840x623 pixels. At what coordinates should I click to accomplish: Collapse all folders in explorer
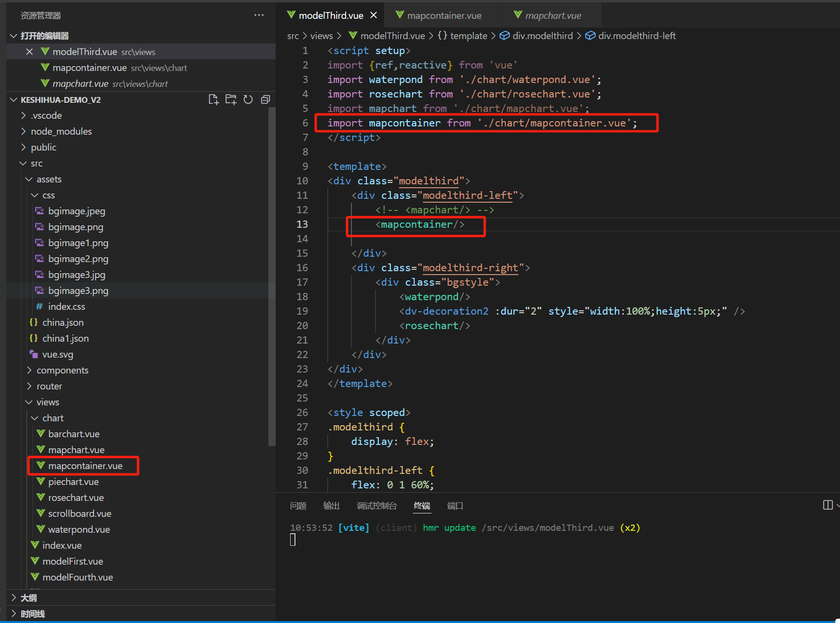tap(266, 99)
